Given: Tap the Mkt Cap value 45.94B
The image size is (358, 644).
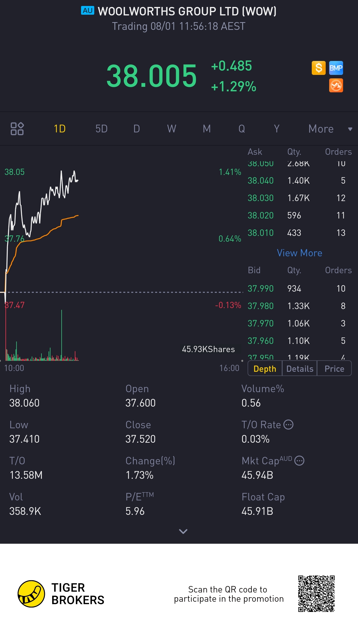Looking at the screenshot, I should pos(257,475).
